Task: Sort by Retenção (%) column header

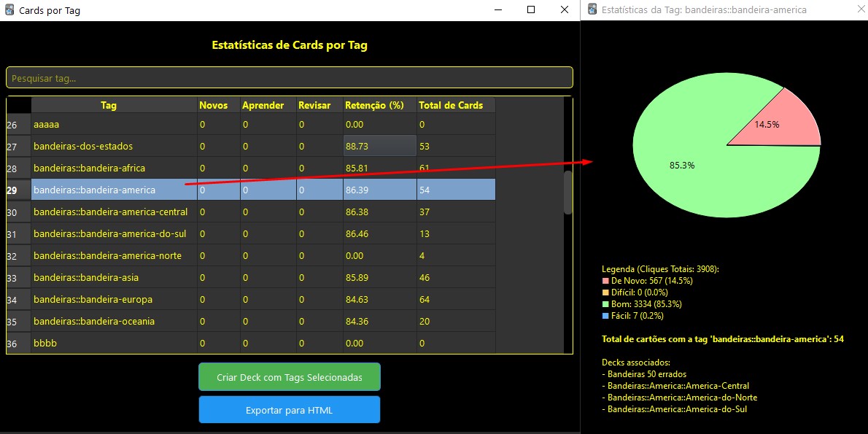Action: (374, 105)
